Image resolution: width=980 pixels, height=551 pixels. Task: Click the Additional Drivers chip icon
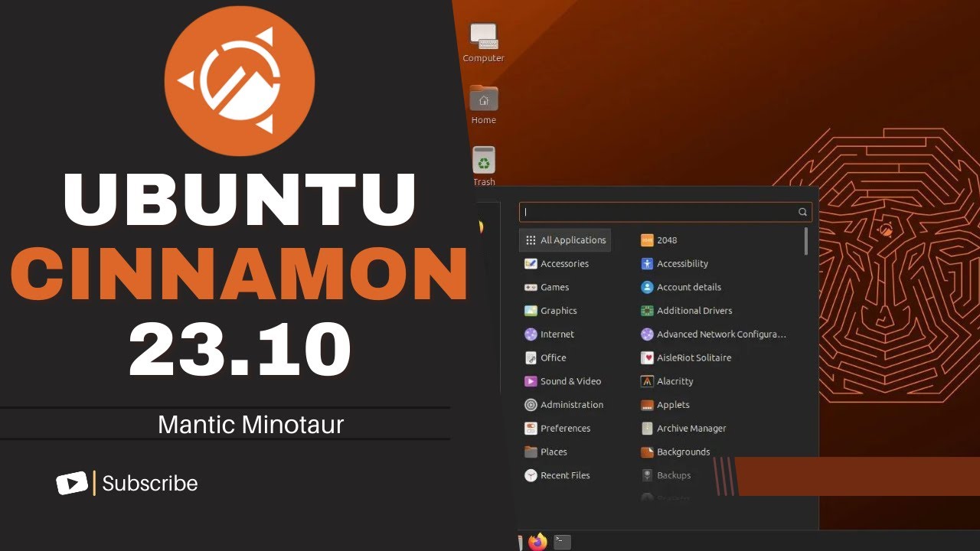(647, 311)
